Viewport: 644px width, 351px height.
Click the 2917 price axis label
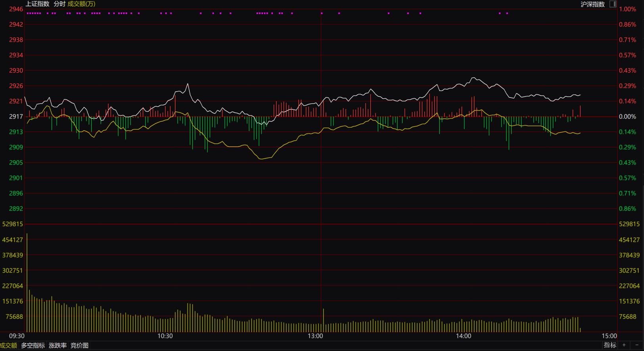(16, 116)
